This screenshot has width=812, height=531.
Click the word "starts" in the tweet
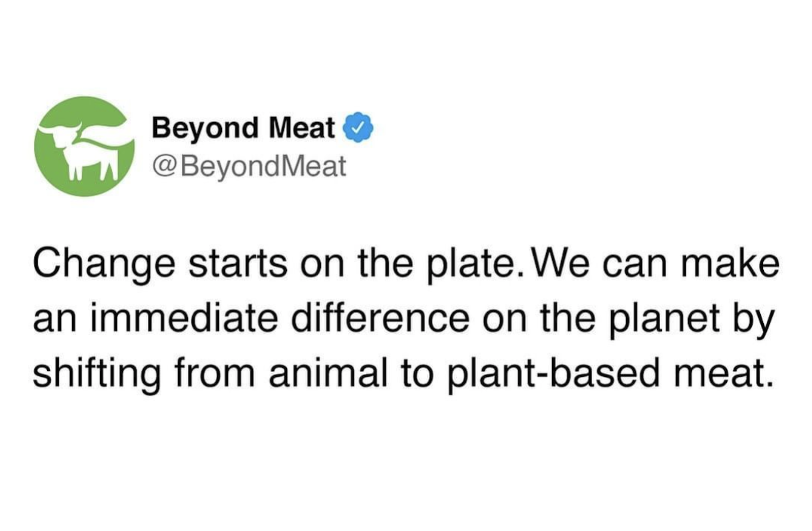pos(238,265)
